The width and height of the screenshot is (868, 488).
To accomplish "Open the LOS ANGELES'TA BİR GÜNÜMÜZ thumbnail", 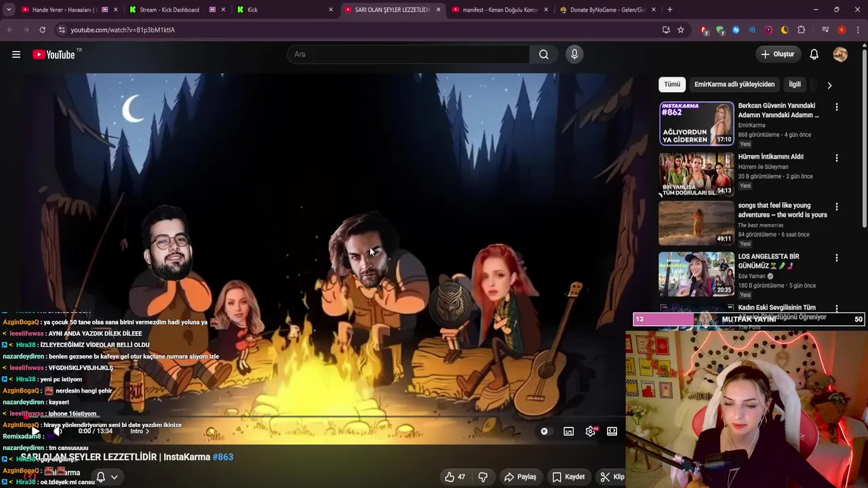I will tap(696, 274).
